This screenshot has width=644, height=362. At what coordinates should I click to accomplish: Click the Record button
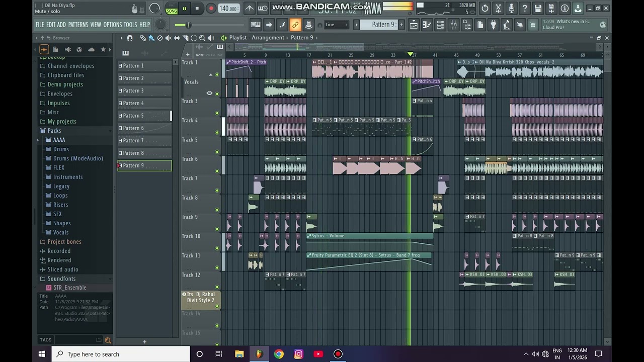pyautogui.click(x=211, y=8)
